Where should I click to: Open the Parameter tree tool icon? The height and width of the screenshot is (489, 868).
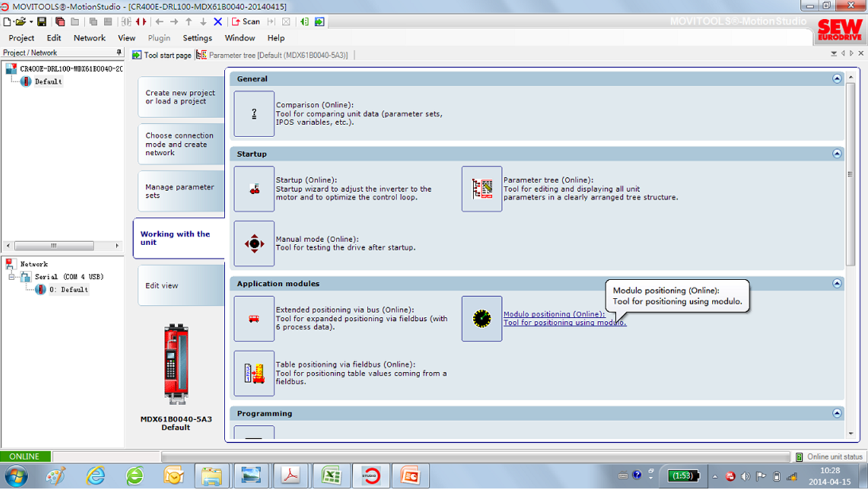481,189
